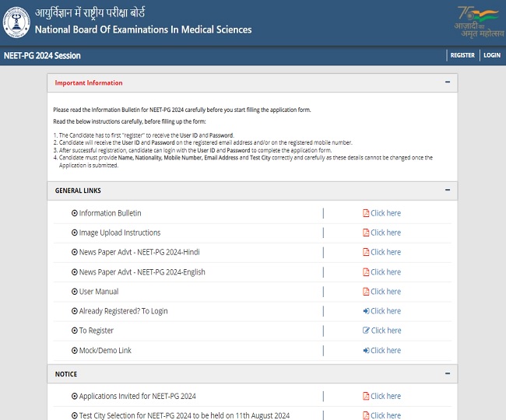
Task: Collapse the GENERAL LINKS section
Action: (x=448, y=191)
